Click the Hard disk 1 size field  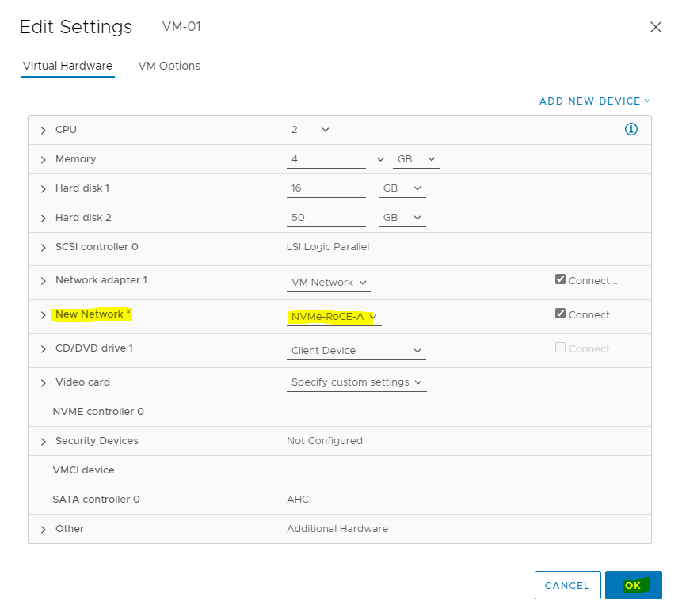pyautogui.click(x=326, y=188)
